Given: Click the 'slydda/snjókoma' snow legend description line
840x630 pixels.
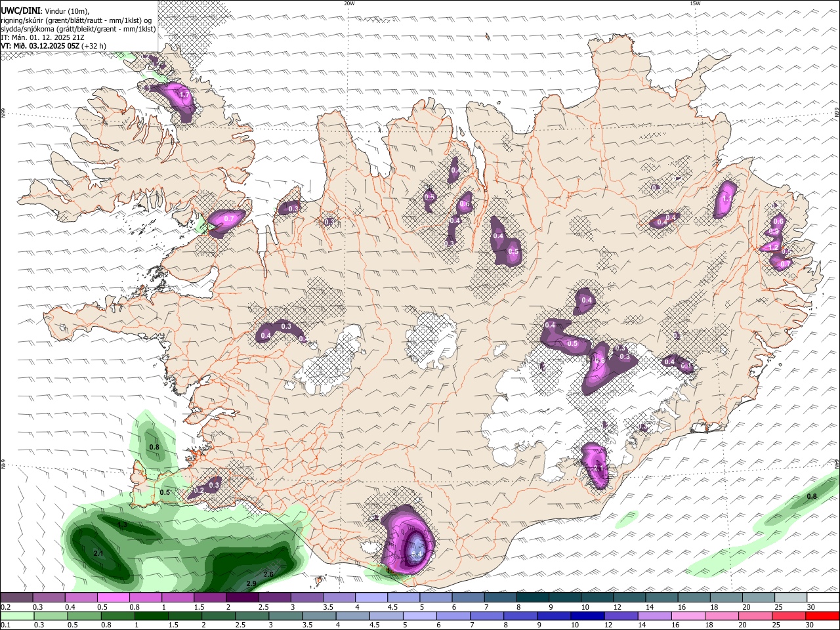Looking at the screenshot, I should pyautogui.click(x=78, y=29).
